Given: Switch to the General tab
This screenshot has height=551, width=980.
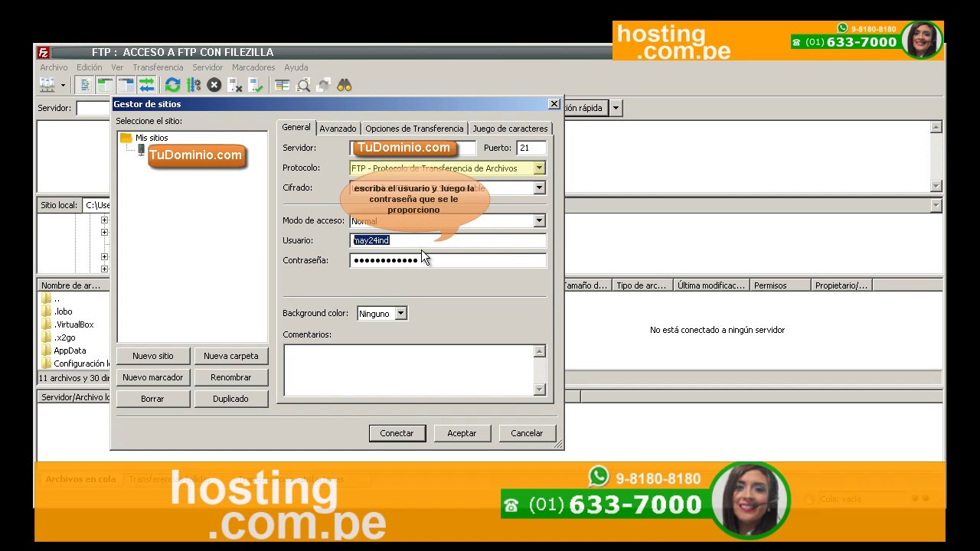Looking at the screenshot, I should (x=296, y=128).
